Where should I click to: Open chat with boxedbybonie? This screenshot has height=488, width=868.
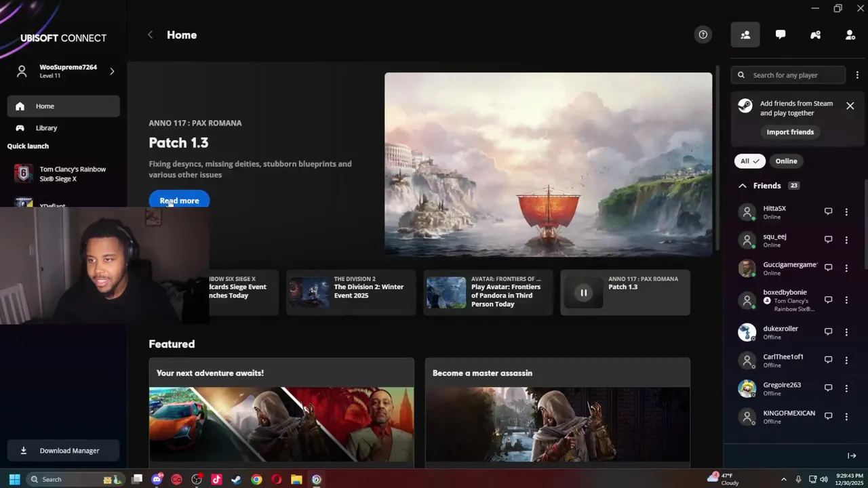tap(828, 300)
